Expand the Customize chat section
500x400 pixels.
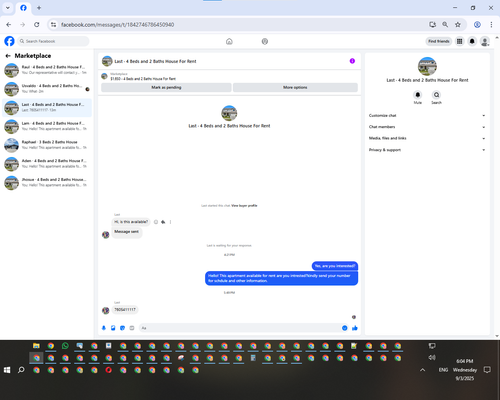427,116
